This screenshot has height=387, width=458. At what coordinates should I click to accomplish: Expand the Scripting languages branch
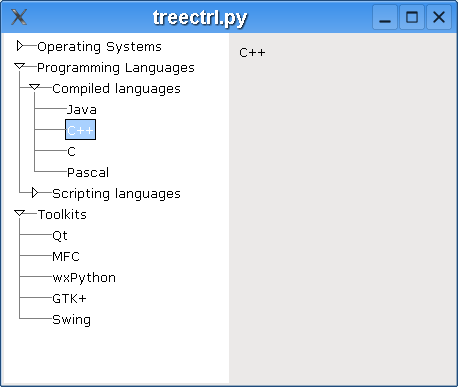coord(35,193)
